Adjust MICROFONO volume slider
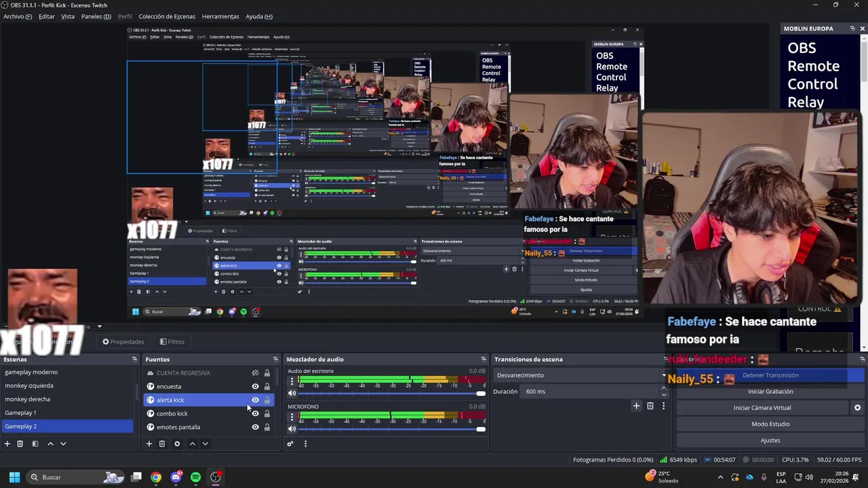Screen dimensions: 868x488 (x=392, y=429)
